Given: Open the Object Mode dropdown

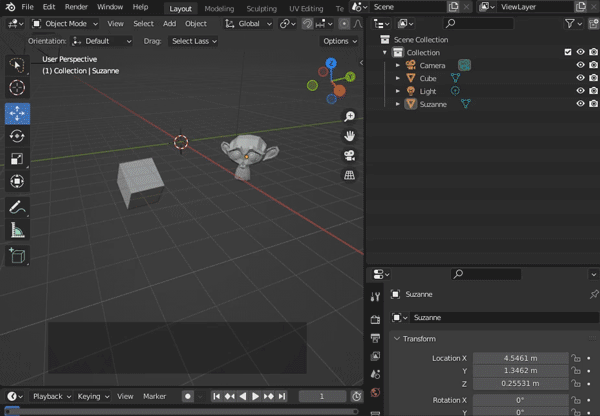Looking at the screenshot, I should coord(65,24).
